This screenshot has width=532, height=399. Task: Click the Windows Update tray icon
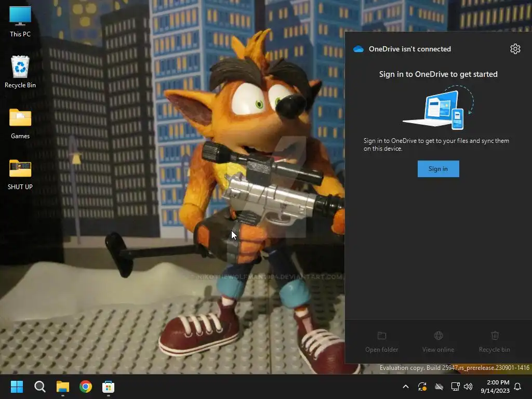(422, 387)
